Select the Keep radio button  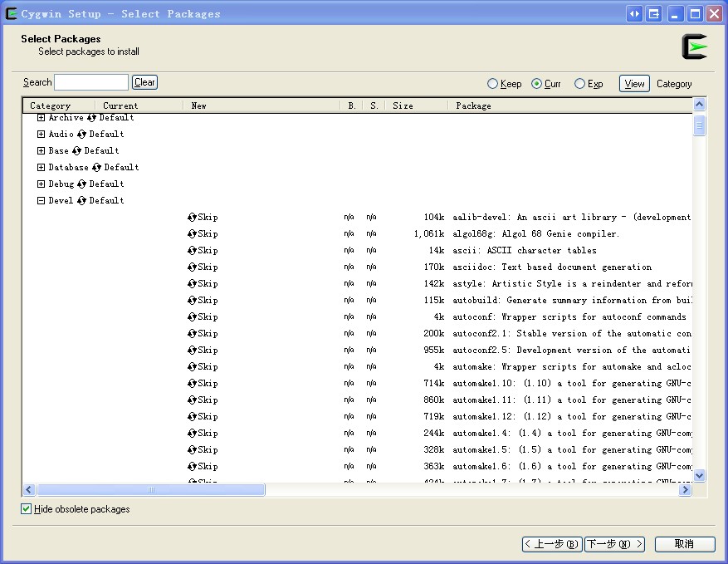(x=493, y=84)
